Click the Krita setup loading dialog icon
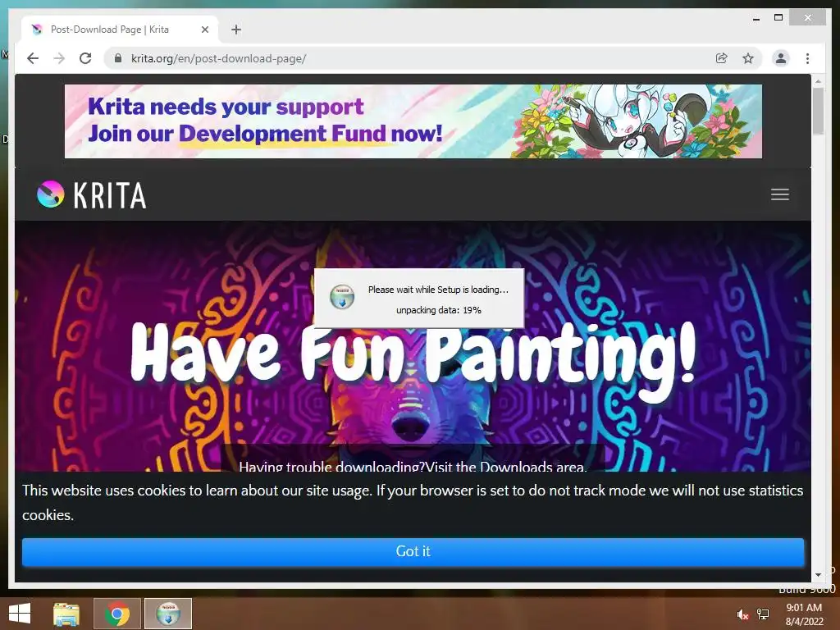The height and width of the screenshot is (630, 840). (x=342, y=297)
